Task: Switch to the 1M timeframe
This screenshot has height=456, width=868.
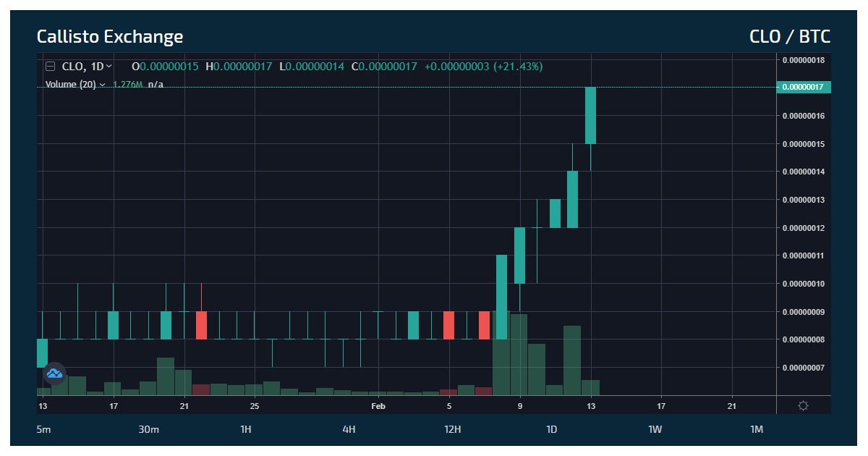Action: coord(757,430)
